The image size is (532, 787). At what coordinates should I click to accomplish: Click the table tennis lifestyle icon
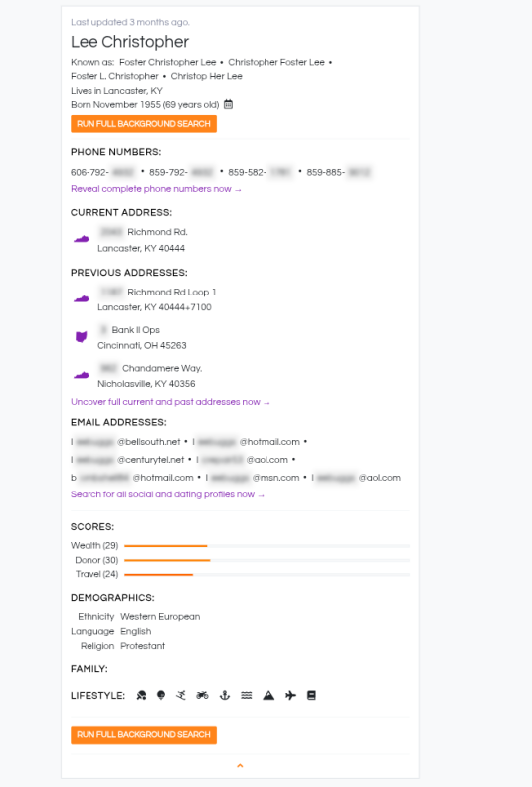(x=142, y=695)
